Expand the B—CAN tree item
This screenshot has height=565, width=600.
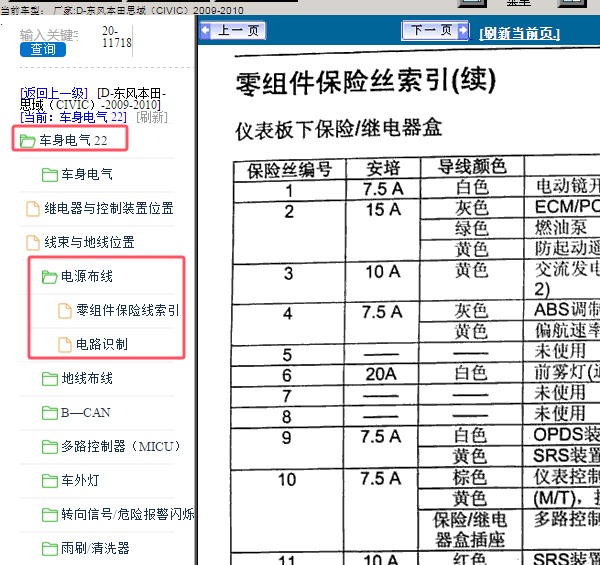coord(86,412)
